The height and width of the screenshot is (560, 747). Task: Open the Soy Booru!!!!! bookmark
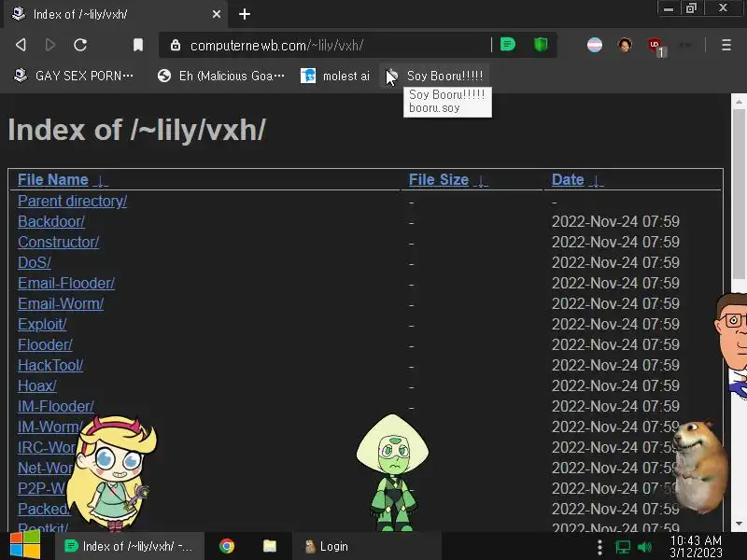coord(434,76)
